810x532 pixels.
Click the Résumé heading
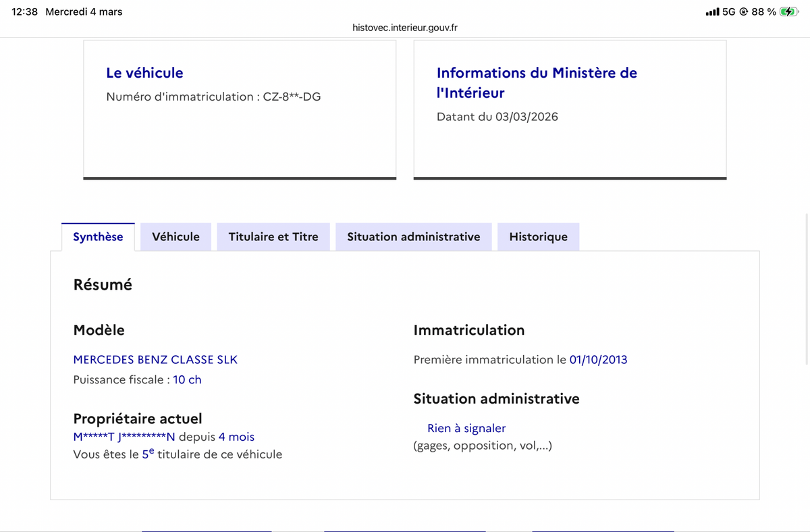pyautogui.click(x=103, y=285)
